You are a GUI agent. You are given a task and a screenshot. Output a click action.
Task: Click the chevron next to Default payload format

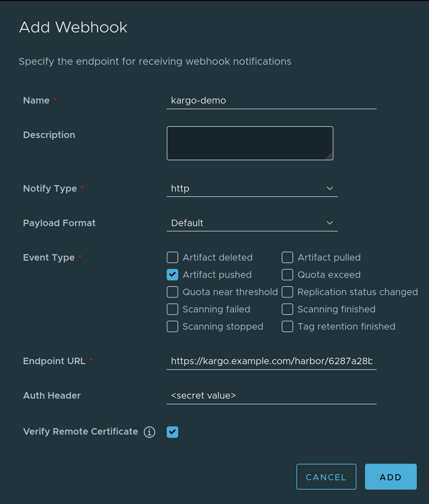point(329,223)
